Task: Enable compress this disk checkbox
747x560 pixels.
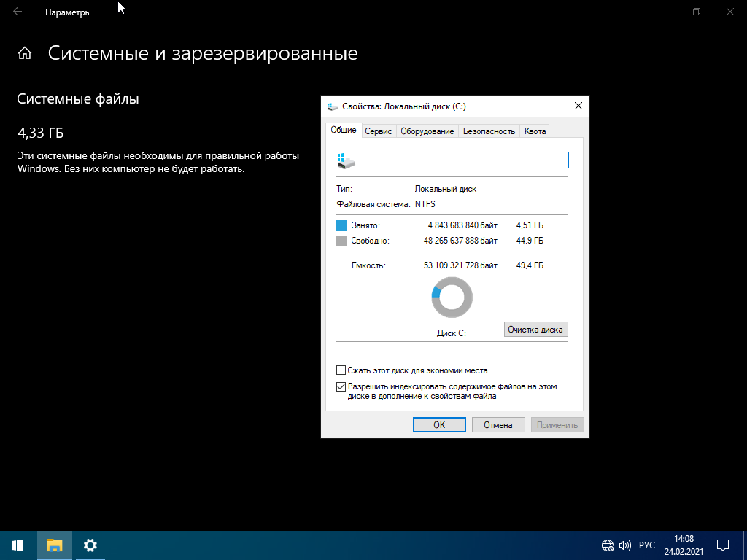Action: [341, 370]
